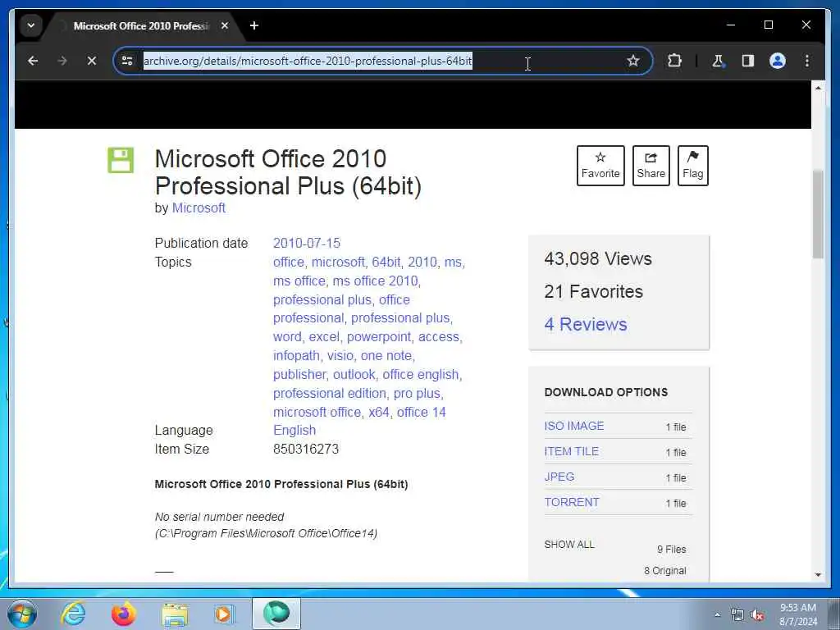Download the JPEG file
The image size is (840, 630).
click(x=559, y=477)
